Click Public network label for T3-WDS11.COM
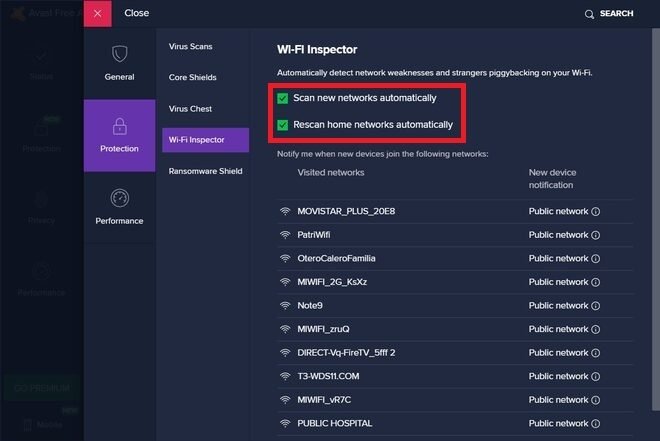 tap(558, 376)
